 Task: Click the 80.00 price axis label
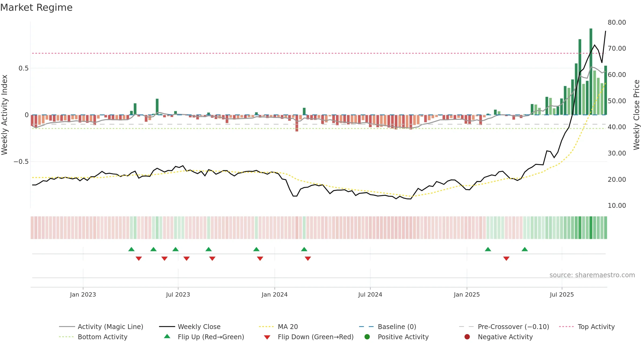pos(617,22)
